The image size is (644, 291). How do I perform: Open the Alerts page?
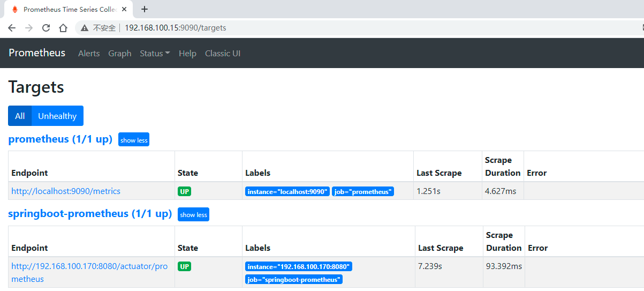click(89, 54)
